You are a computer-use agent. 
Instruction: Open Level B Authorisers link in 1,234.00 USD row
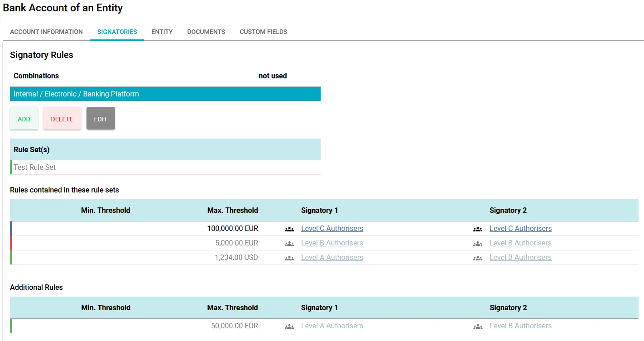click(520, 258)
